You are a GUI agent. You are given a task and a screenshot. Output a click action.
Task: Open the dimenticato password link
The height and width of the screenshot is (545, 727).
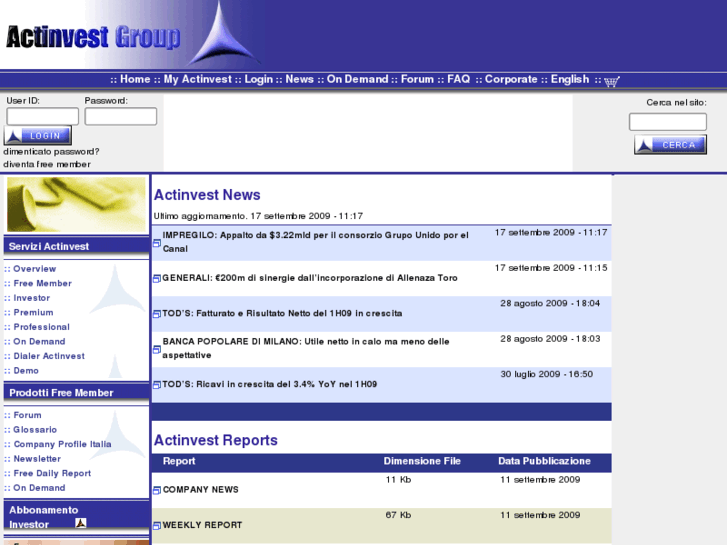click(x=51, y=152)
